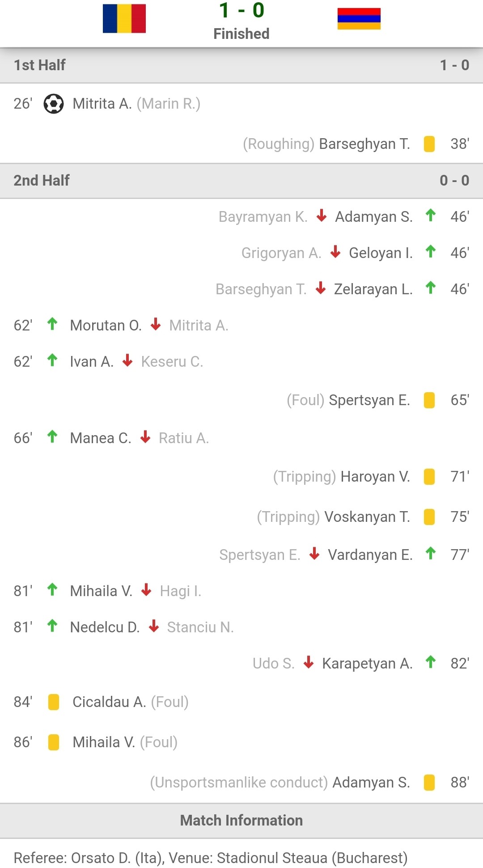Screen dimensions: 483x868
Task: Open goal scorer Mitrita A. link
Action: (x=102, y=104)
